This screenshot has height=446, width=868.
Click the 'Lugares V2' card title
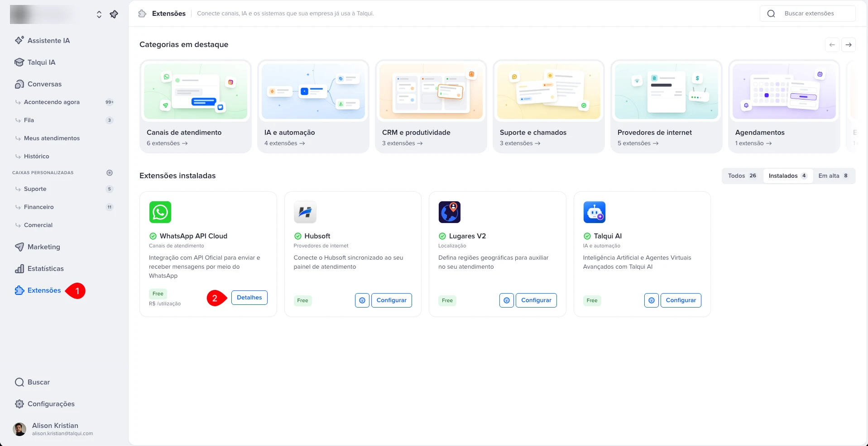[467, 236]
